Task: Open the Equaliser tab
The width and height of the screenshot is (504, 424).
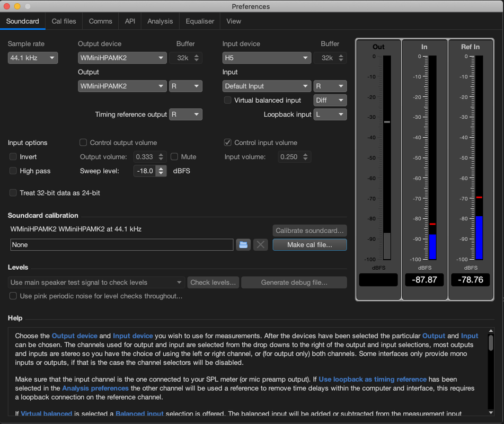Action: click(200, 21)
